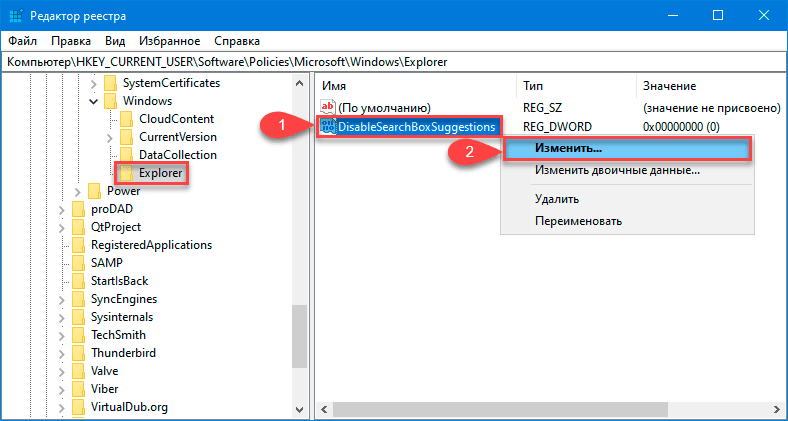Expand the SyncEngines key
The width and height of the screenshot is (788, 421).
click(x=61, y=299)
